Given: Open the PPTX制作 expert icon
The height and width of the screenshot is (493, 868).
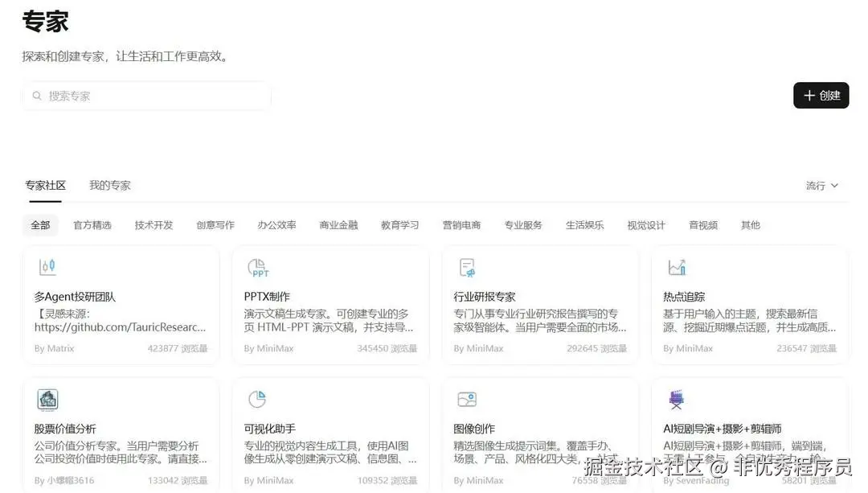Looking at the screenshot, I should tap(257, 266).
